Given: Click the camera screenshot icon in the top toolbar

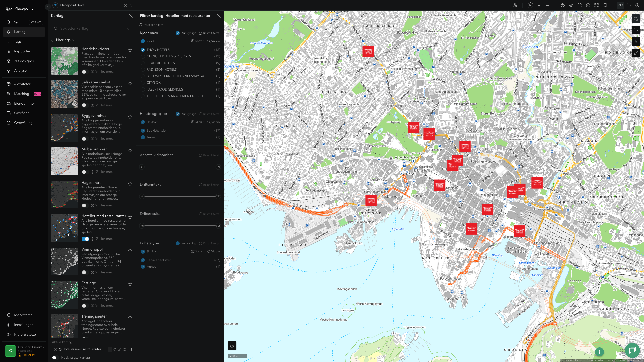Looking at the screenshot, I should pos(588,5).
